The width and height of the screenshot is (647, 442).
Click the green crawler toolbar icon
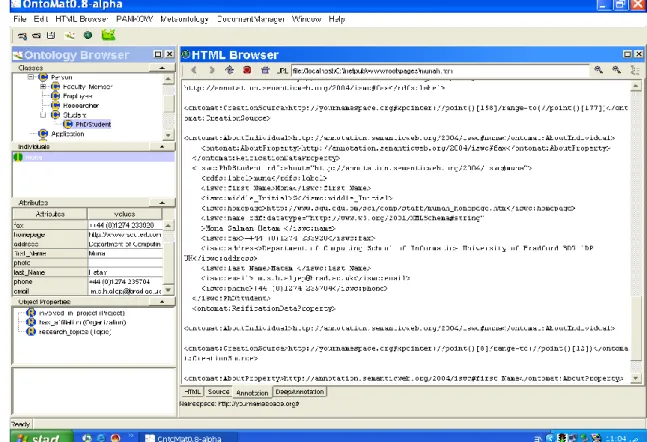(109, 35)
